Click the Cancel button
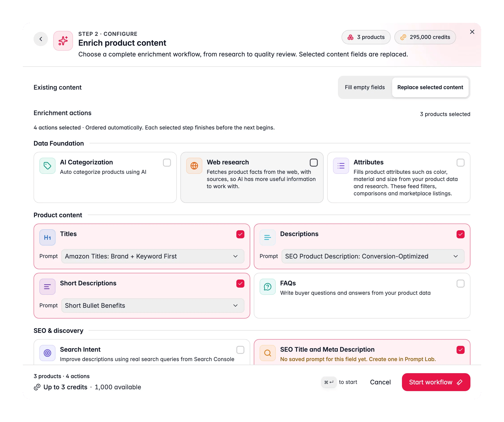Viewport: 504px width, 422px height. (x=380, y=382)
